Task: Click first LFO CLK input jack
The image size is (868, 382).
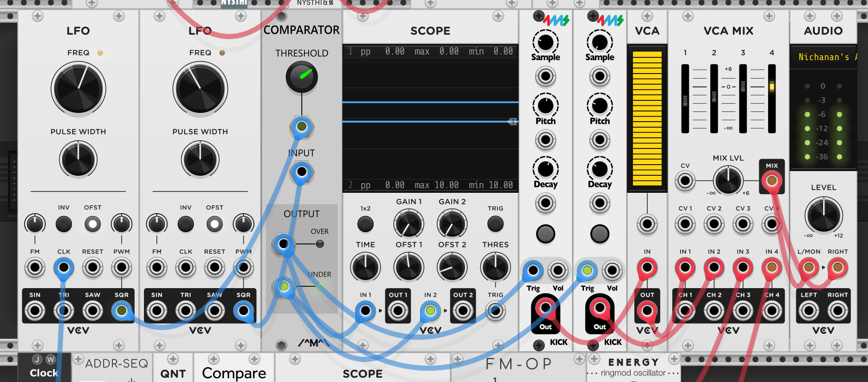Action: tap(64, 267)
